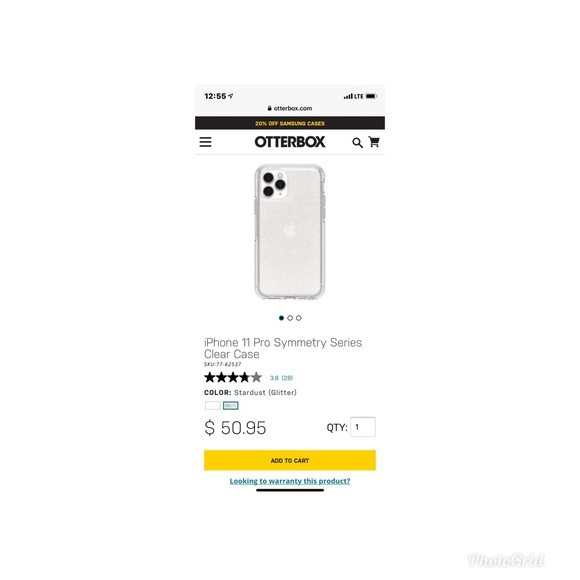
Task: Tap the lock icon beside otterbox.com
Action: click(270, 108)
